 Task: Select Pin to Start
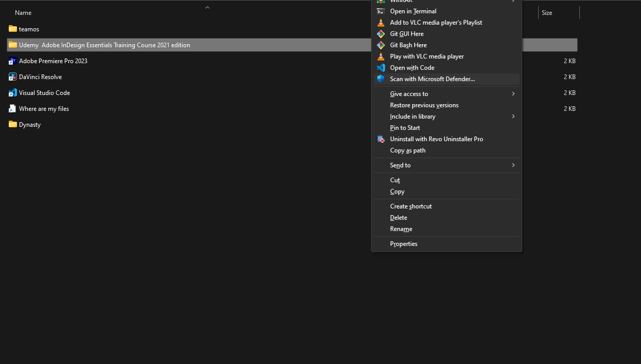click(447, 128)
